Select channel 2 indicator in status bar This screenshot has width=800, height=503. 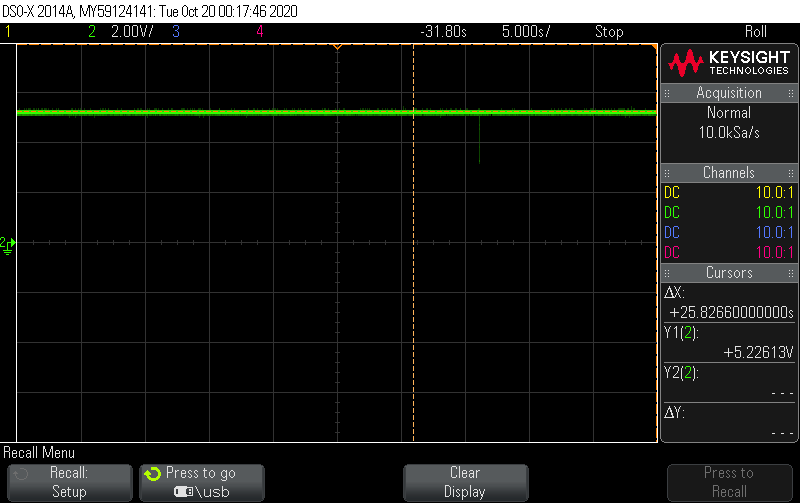click(92, 32)
